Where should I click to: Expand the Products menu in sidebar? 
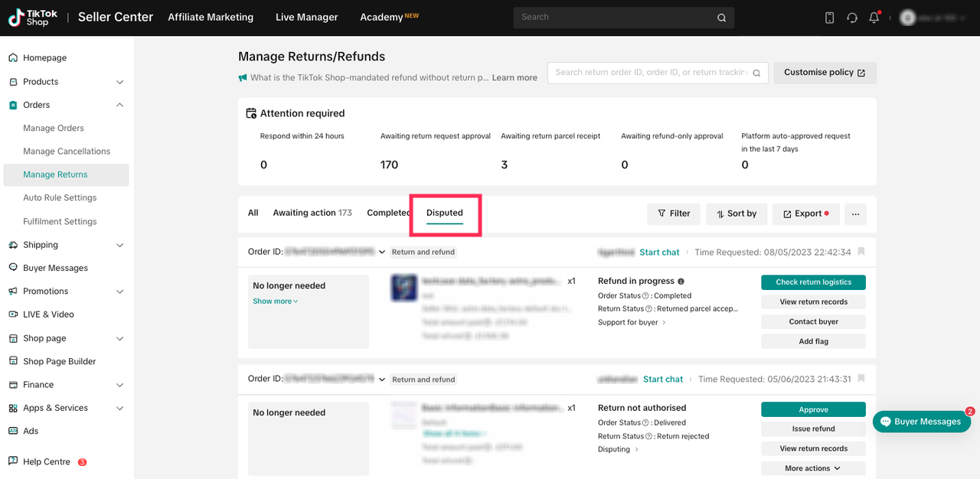[119, 82]
